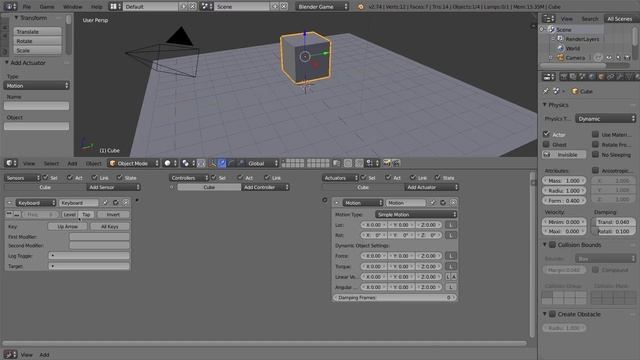Click the Rotate button

[x=37, y=41]
